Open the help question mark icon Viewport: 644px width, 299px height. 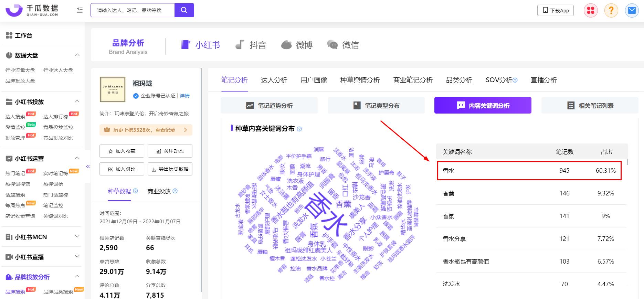click(x=611, y=11)
